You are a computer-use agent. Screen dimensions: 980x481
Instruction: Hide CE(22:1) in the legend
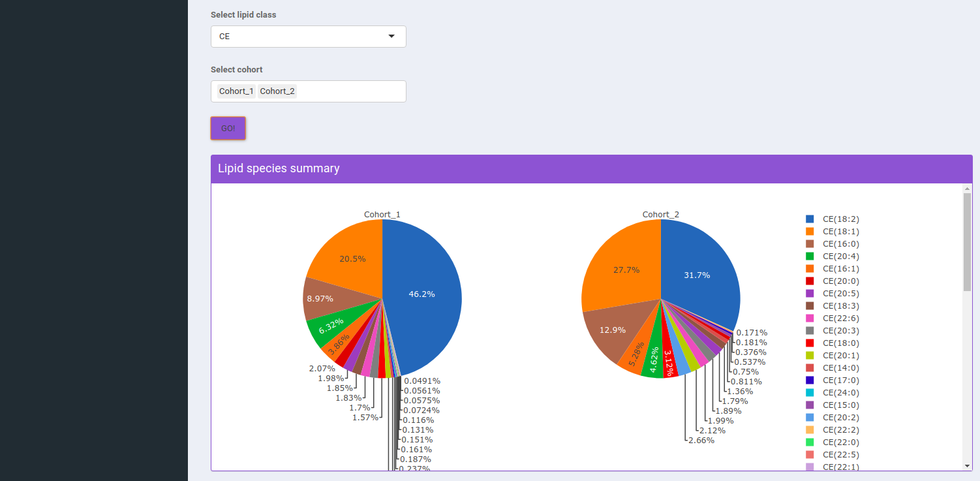[832, 467]
